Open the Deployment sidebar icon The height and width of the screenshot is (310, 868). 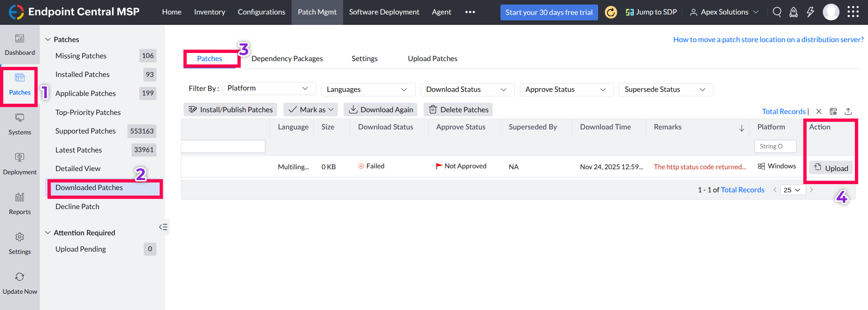19,157
